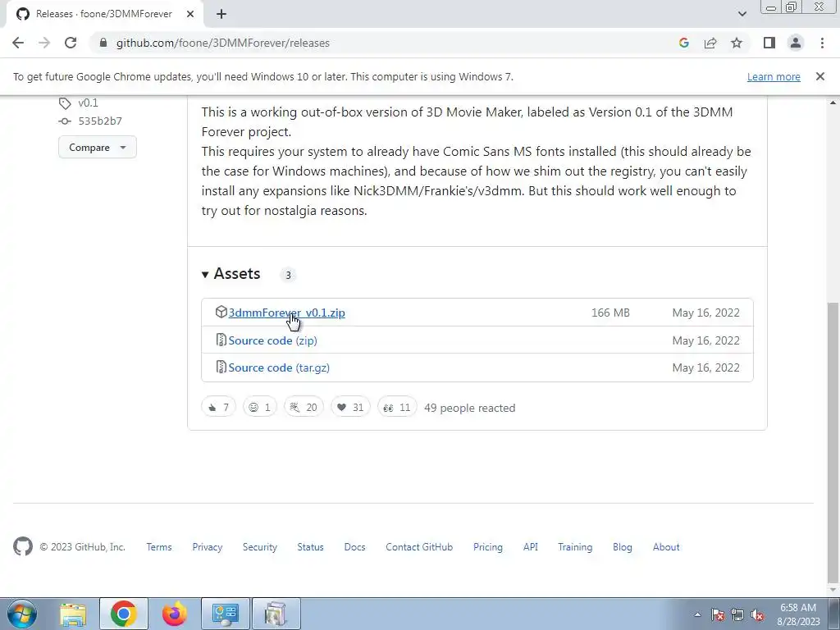Image resolution: width=840 pixels, height=630 pixels.
Task: Toggle the hooray reaction with 20
Action: click(304, 408)
